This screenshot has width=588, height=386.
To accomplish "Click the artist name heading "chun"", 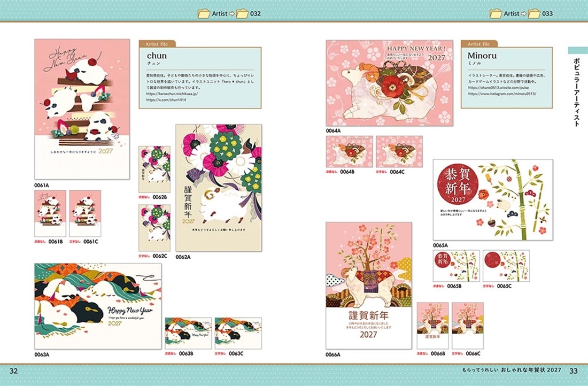I will click(157, 56).
